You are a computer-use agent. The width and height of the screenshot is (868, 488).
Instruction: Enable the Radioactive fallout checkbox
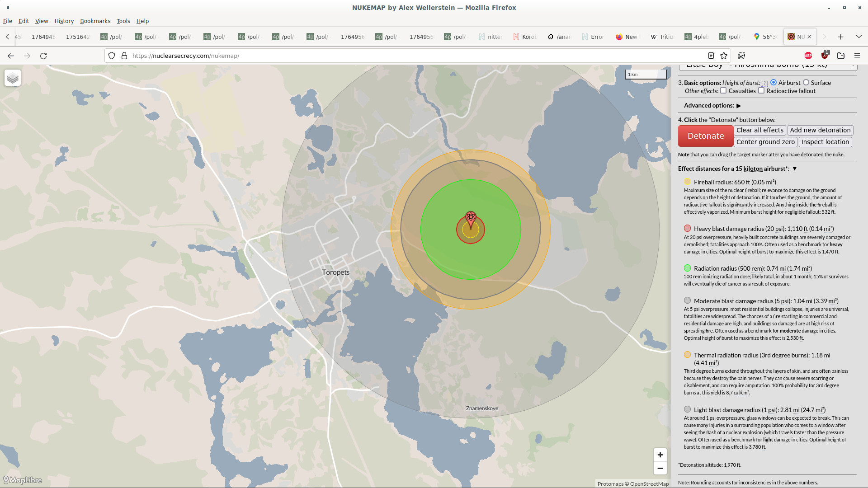point(761,91)
